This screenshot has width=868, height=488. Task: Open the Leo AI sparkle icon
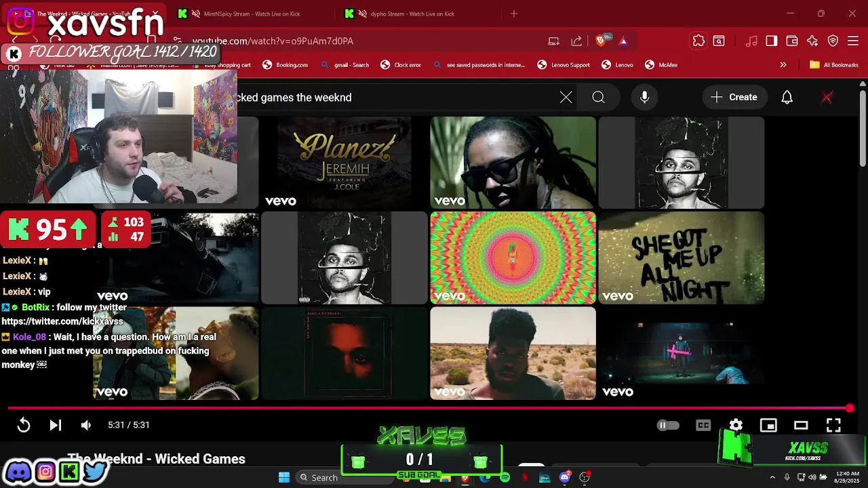tap(812, 41)
